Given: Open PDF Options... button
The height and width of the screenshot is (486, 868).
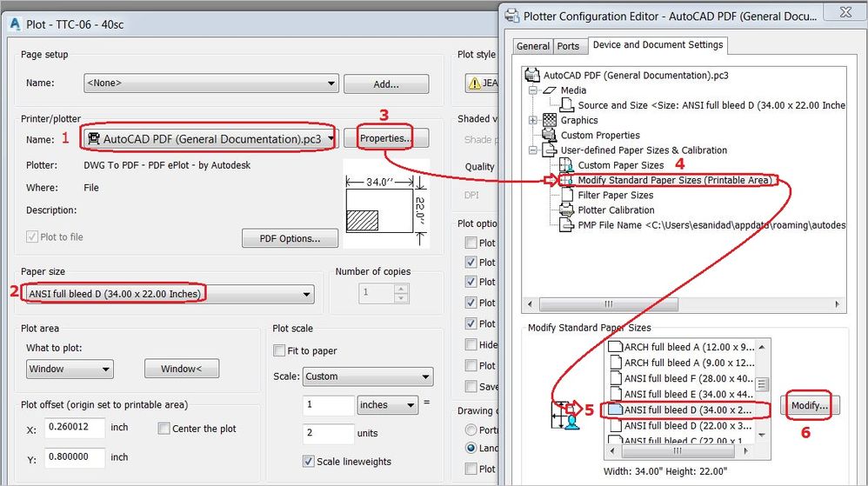Looking at the screenshot, I should pos(290,238).
